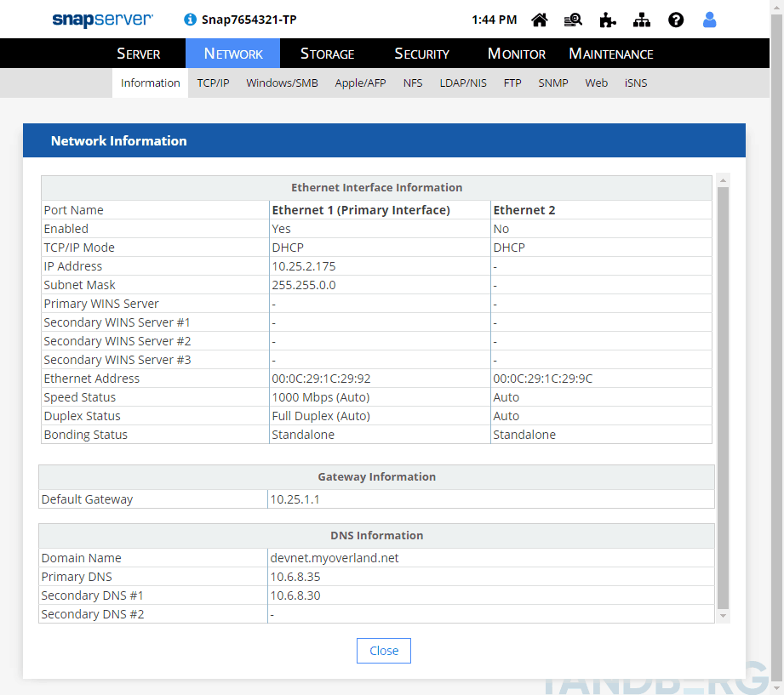Click the blue info icon beside server name

click(x=190, y=20)
